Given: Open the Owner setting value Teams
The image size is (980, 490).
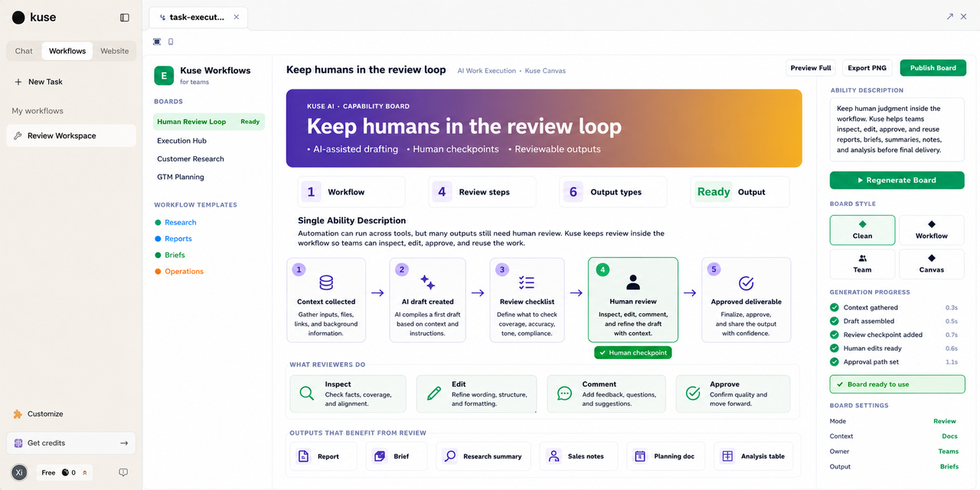Looking at the screenshot, I should 948,452.
